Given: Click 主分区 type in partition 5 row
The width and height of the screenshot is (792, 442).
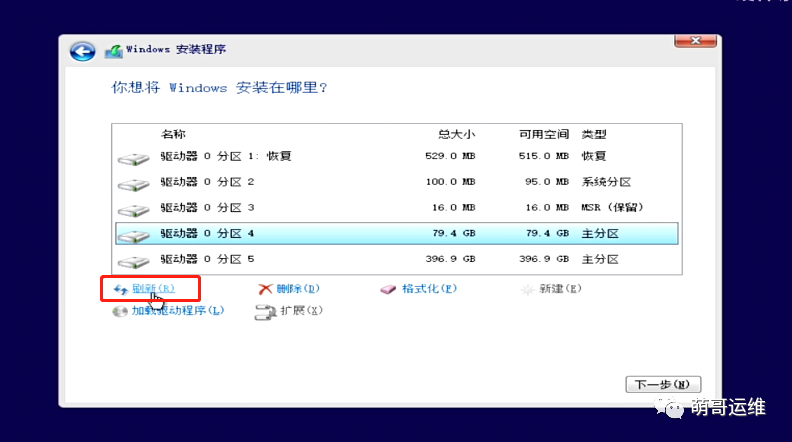Looking at the screenshot, I should (600, 259).
